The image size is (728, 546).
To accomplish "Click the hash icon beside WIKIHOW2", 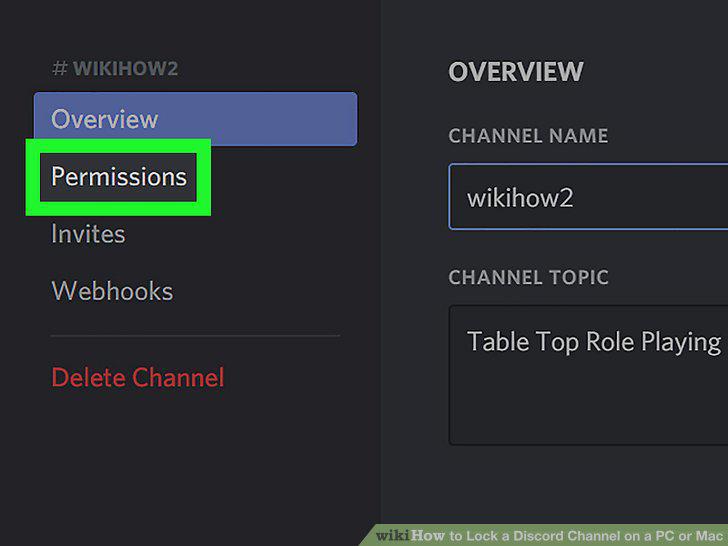I will (x=59, y=69).
